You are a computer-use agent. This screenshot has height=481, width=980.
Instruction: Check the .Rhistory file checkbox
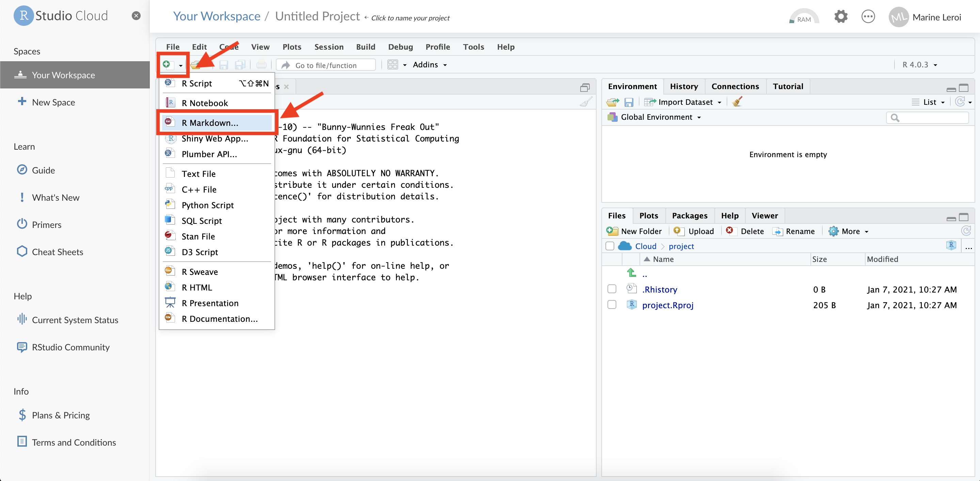[612, 289]
